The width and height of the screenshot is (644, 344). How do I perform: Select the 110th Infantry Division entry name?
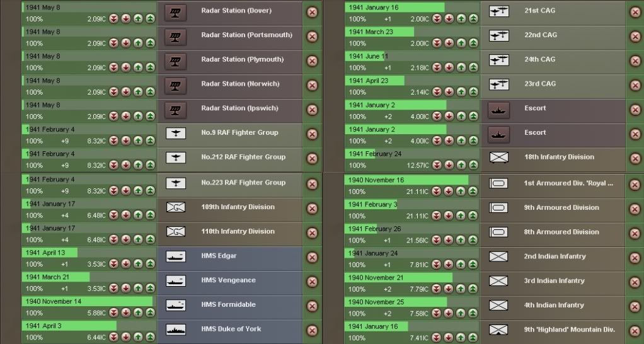coord(238,231)
